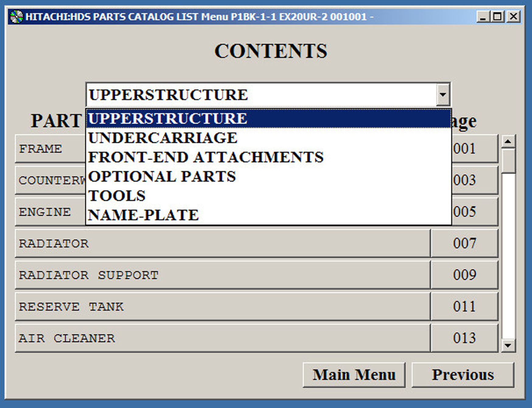532x408 pixels.
Task: Click the Main Menu button
Action: click(354, 375)
